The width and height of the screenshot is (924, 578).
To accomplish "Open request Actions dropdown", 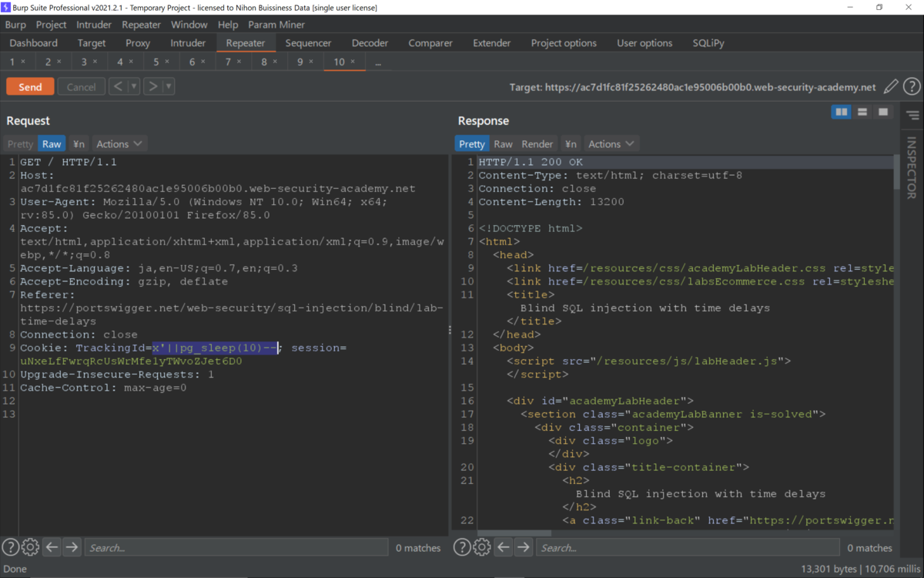I will pyautogui.click(x=119, y=144).
